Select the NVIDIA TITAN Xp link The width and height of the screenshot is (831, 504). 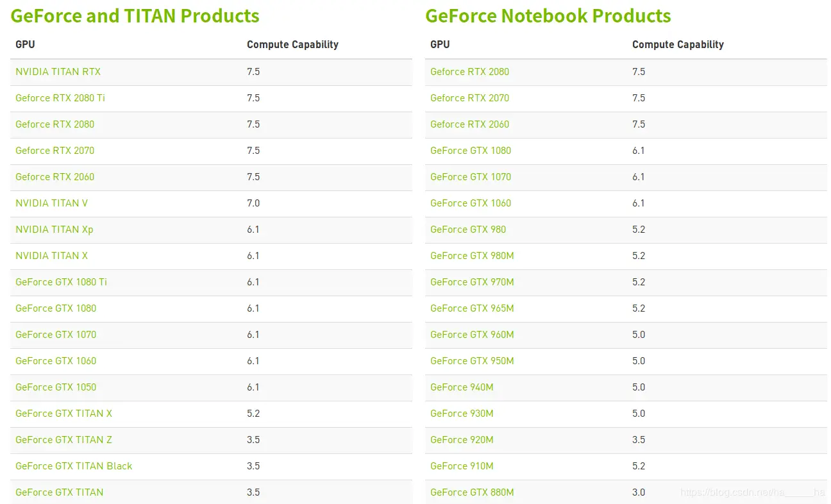[54, 230]
